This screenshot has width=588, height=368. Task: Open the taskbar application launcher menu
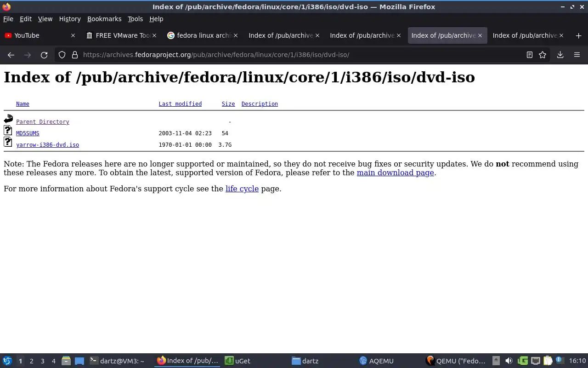tap(7, 361)
